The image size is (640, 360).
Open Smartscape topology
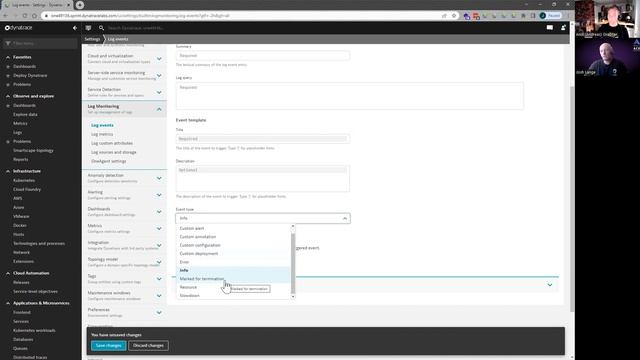[x=33, y=151]
